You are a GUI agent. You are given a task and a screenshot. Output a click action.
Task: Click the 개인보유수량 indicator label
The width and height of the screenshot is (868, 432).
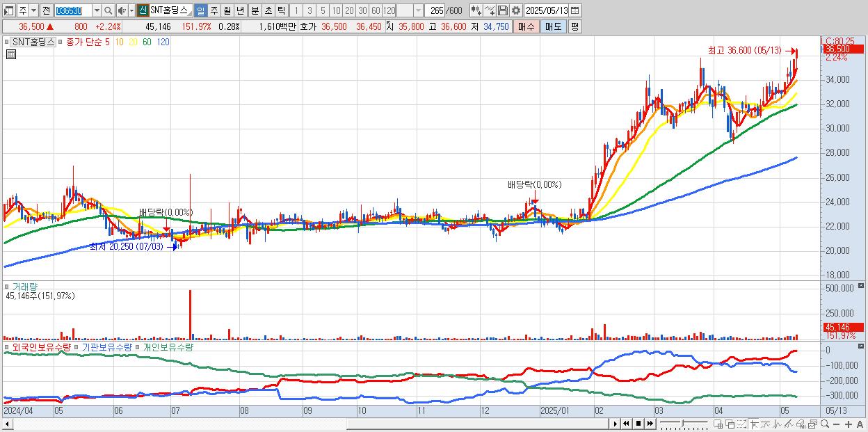pyautogui.click(x=168, y=346)
